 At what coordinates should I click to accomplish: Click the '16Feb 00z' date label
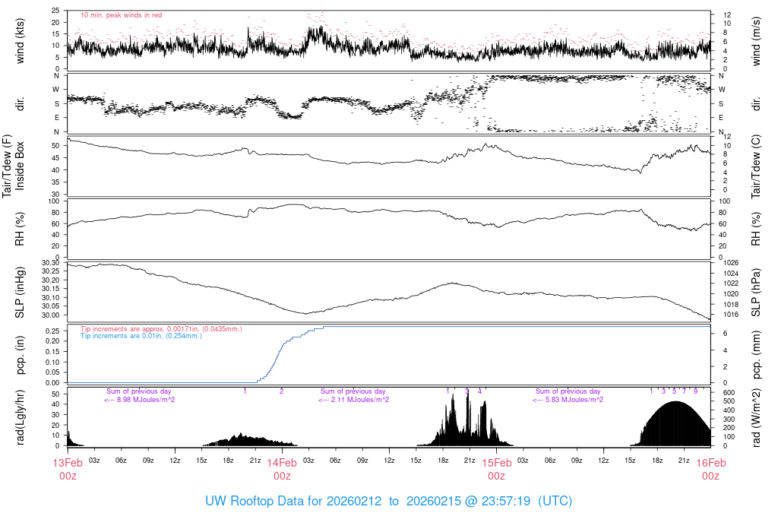710,470
